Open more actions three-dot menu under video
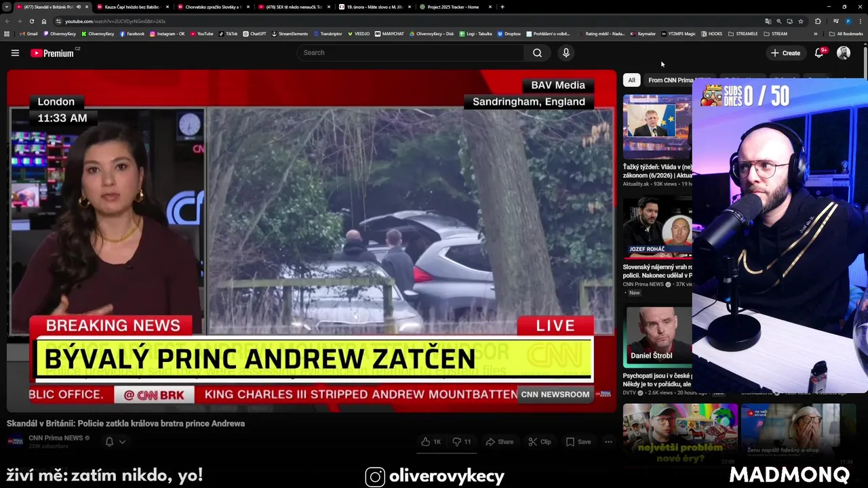This screenshot has height=488, width=868. click(608, 442)
